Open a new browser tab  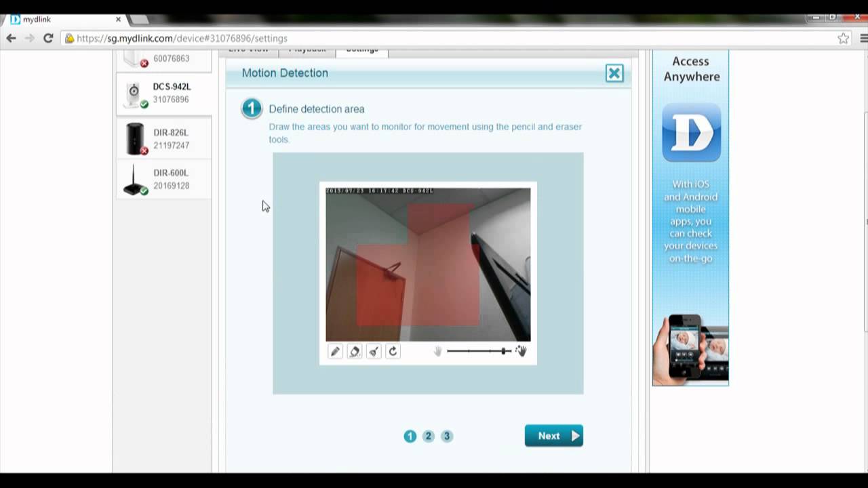(x=139, y=20)
